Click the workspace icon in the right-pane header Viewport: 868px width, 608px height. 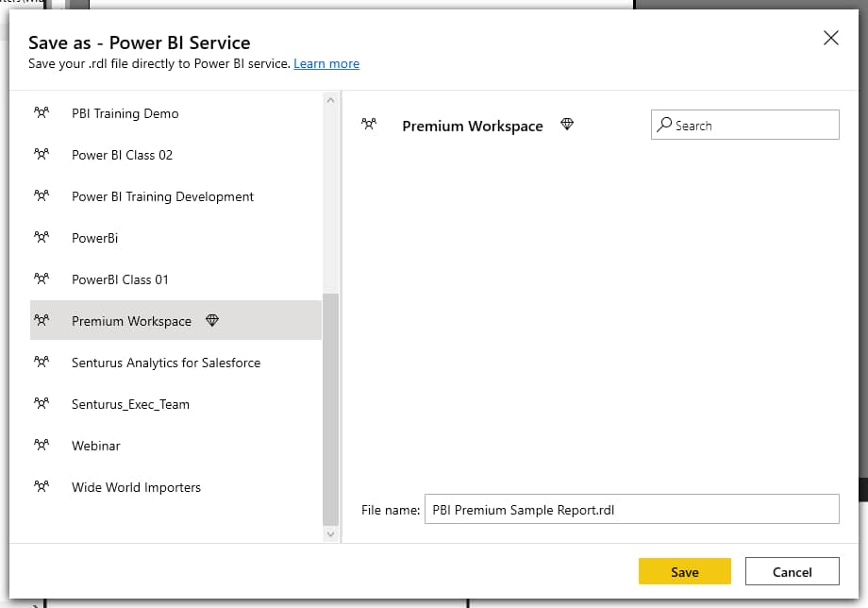[369, 125]
